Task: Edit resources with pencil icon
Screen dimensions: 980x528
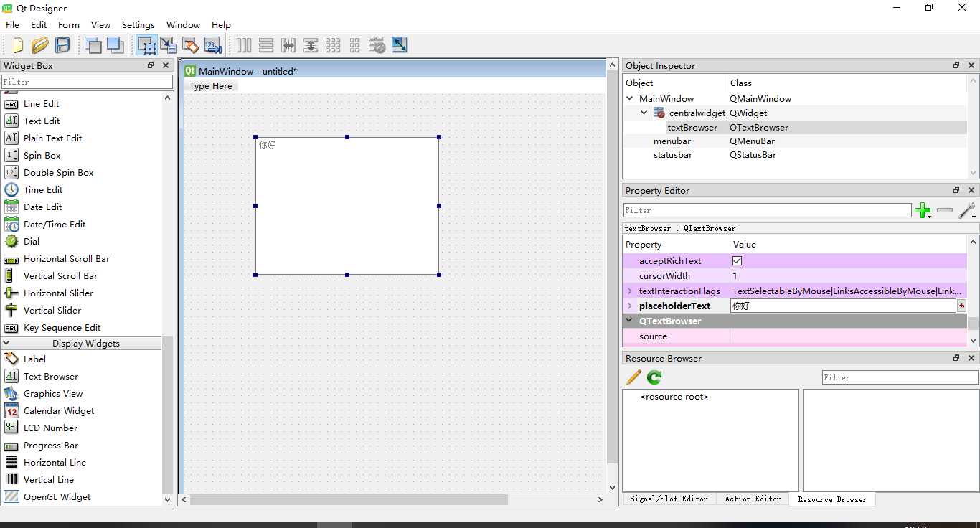Action: coord(633,377)
